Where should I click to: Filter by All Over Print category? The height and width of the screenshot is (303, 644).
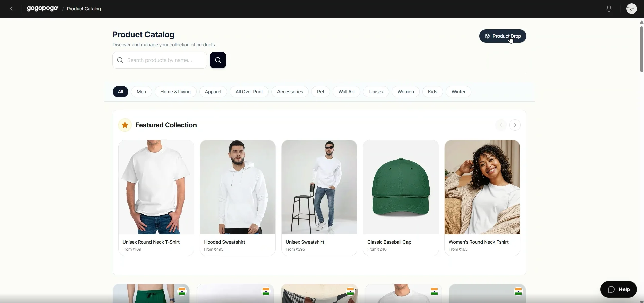(x=249, y=92)
